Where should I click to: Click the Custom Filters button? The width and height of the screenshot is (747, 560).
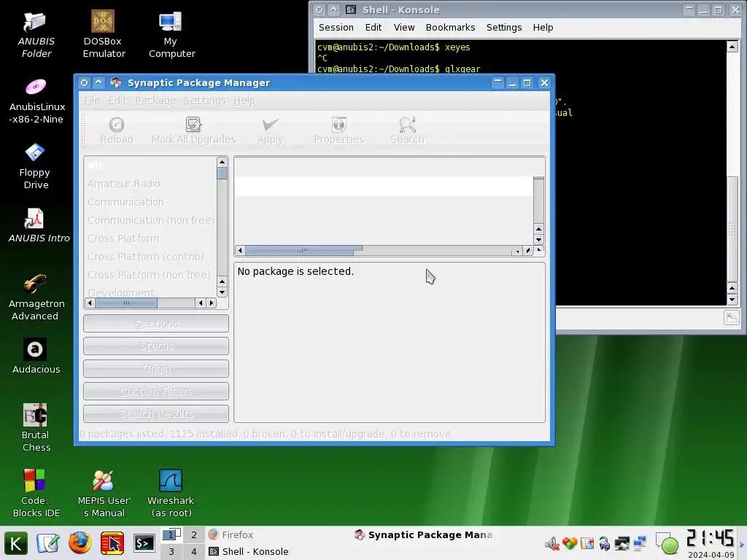click(x=156, y=392)
